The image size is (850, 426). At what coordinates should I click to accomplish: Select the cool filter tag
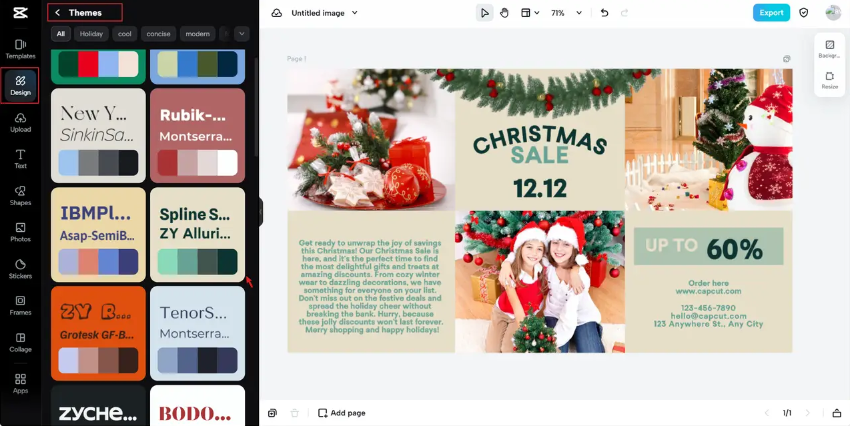125,34
